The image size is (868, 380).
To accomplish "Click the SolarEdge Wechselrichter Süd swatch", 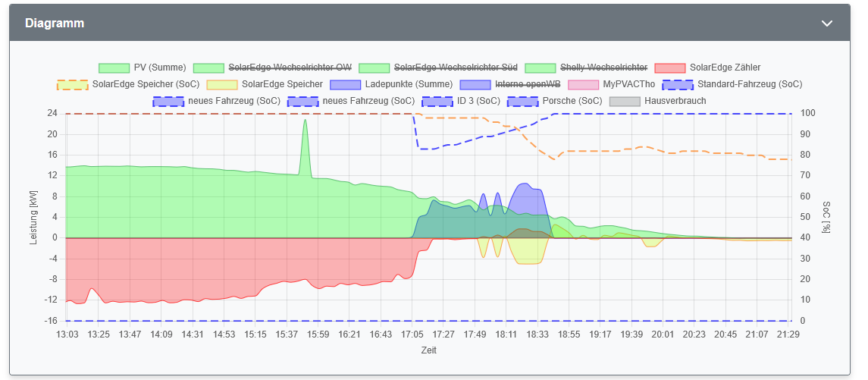I will pyautogui.click(x=374, y=68).
